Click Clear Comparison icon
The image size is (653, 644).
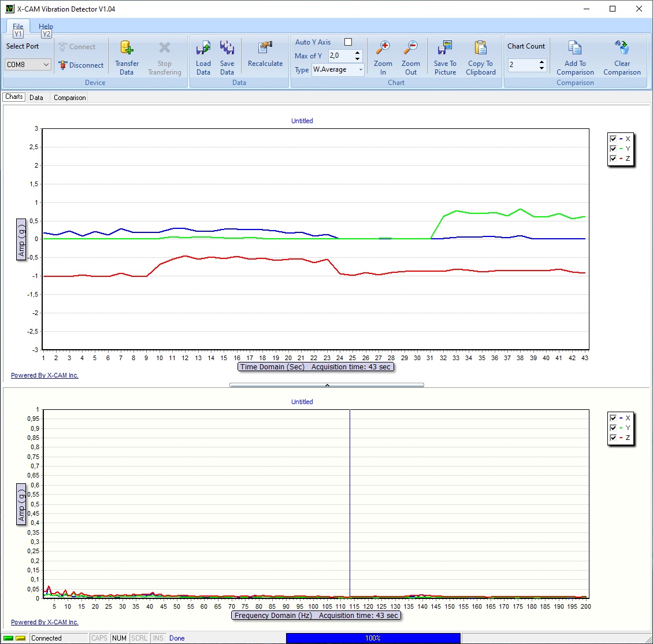[622, 47]
